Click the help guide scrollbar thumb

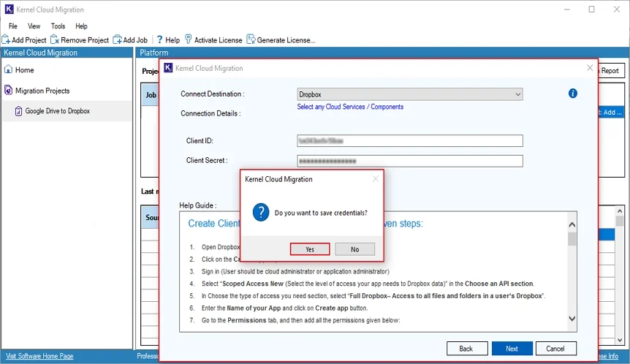[572, 239]
